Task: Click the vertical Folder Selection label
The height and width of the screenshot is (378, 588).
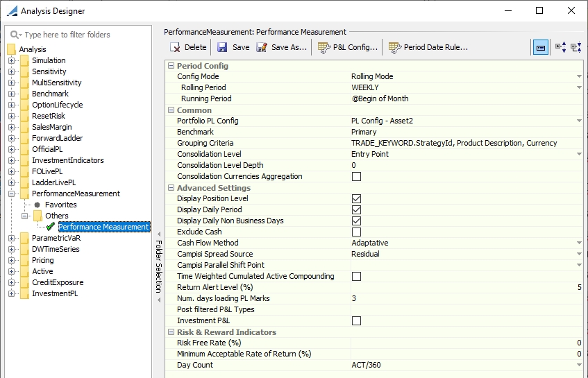Action: click(158, 266)
